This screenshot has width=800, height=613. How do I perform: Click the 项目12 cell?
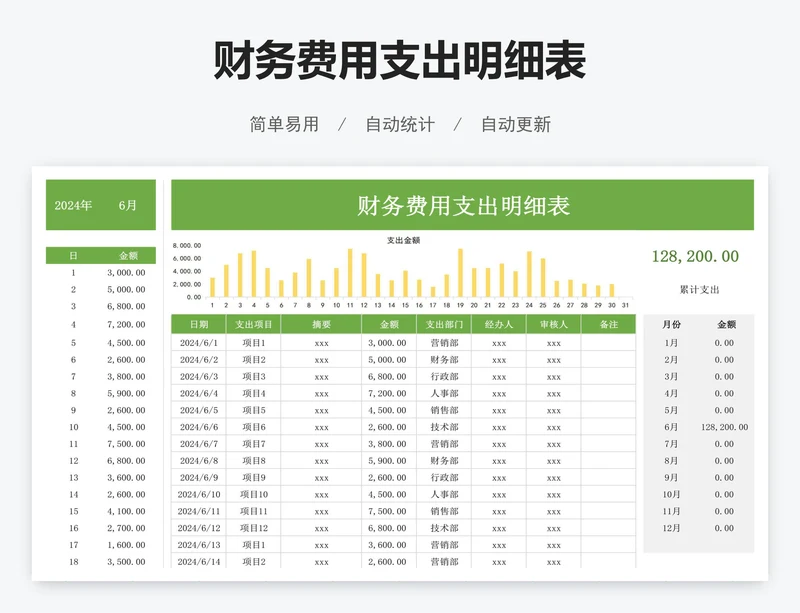click(254, 528)
